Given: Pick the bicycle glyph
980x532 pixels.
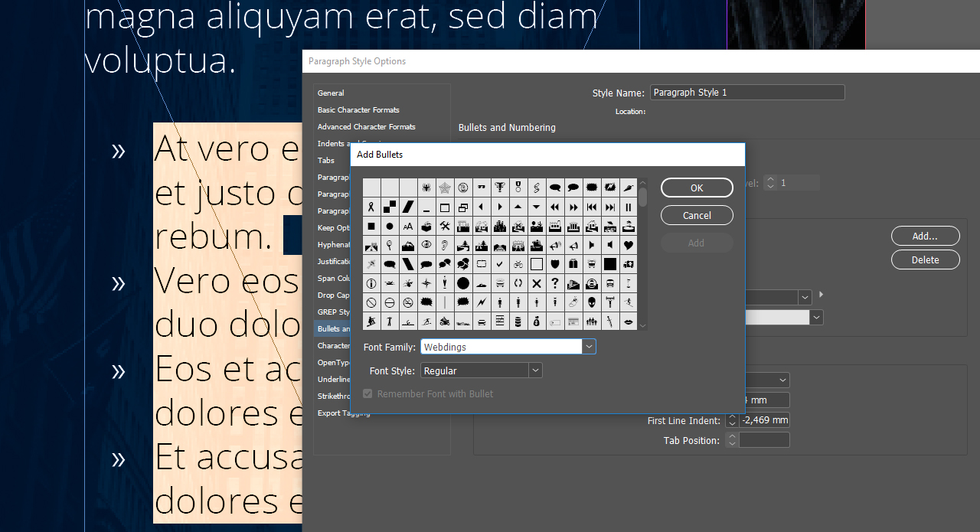Looking at the screenshot, I should pyautogui.click(x=518, y=264).
